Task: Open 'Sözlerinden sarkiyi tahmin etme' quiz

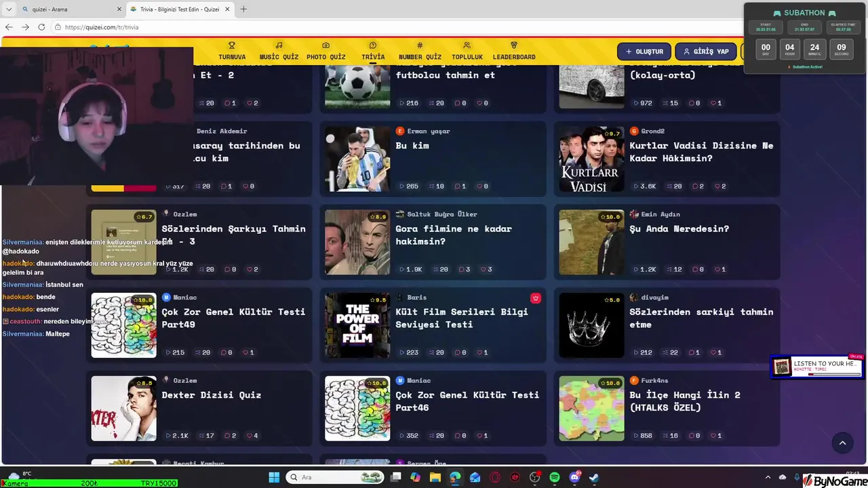Action: point(701,318)
